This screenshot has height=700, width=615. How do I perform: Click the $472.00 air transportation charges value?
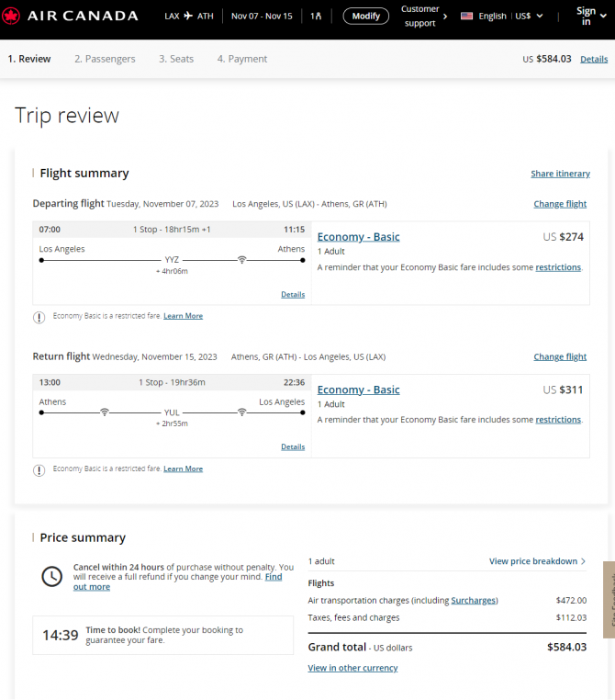point(571,601)
